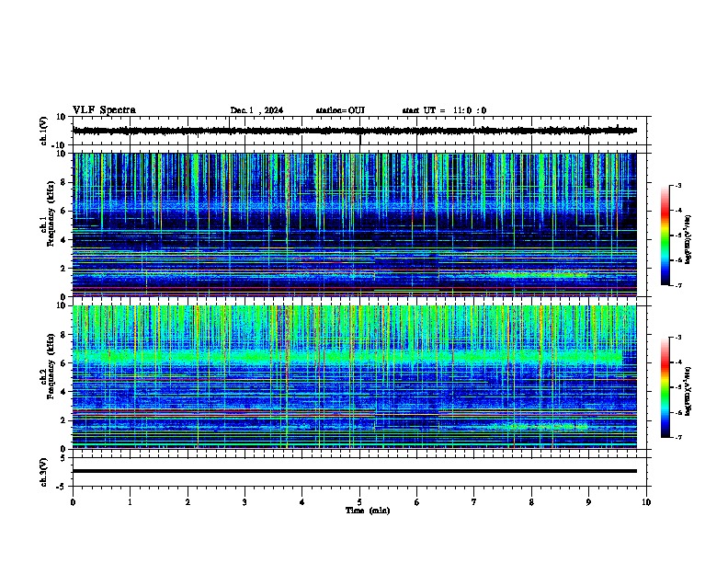728x563 pixels.
Task: Click the "5" tick of ch.3(V) axis
Action: click(64, 458)
